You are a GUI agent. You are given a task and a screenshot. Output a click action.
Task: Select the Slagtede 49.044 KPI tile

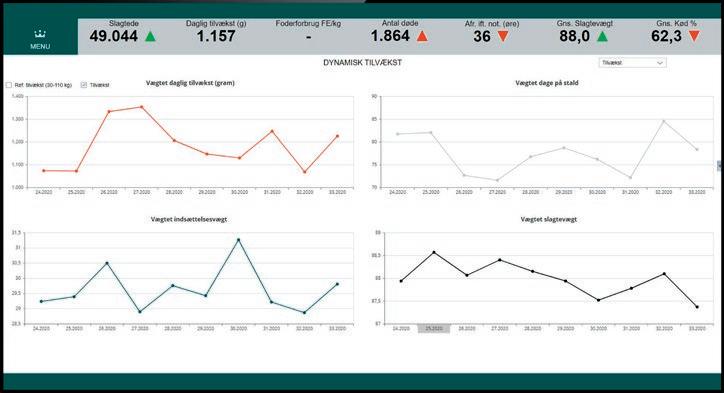click(x=123, y=32)
